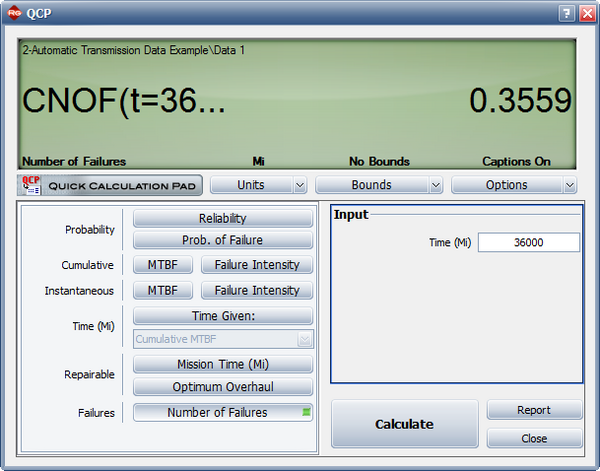The height and width of the screenshot is (471, 600).
Task: Open the Units dropdown arrow
Action: tap(300, 186)
